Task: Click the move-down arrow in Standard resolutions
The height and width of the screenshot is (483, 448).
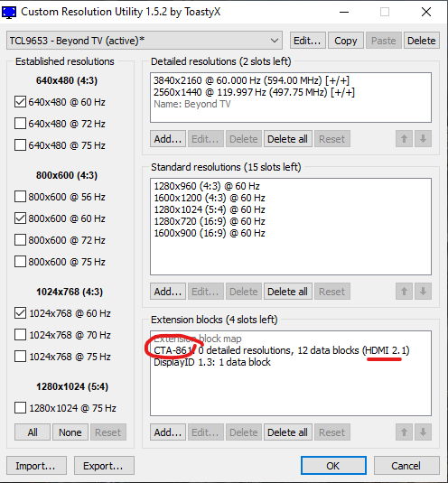Action: point(423,292)
